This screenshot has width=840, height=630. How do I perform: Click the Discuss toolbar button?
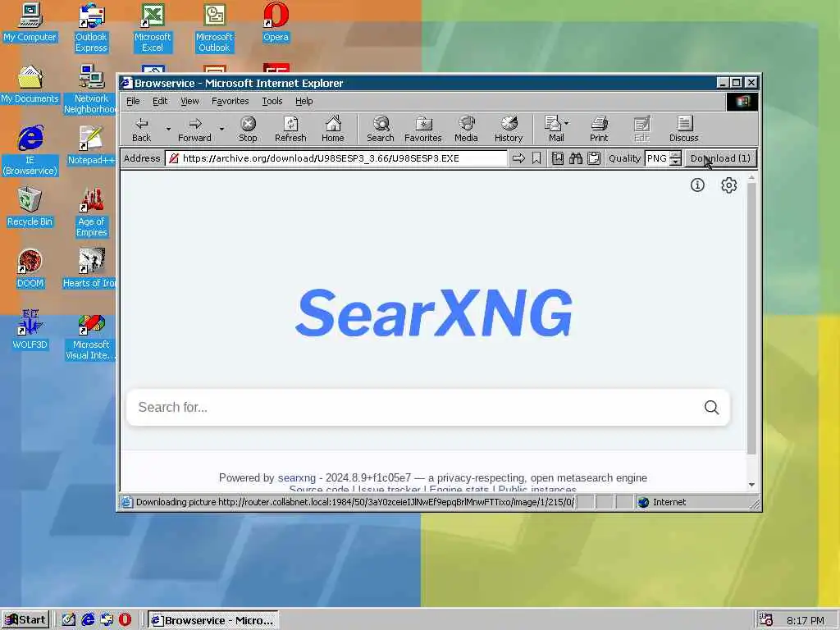click(684, 129)
